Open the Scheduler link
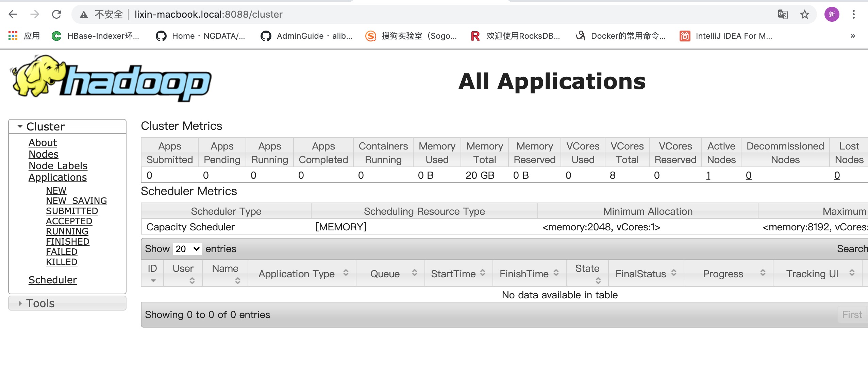Image resolution: width=868 pixels, height=369 pixels. tap(53, 280)
